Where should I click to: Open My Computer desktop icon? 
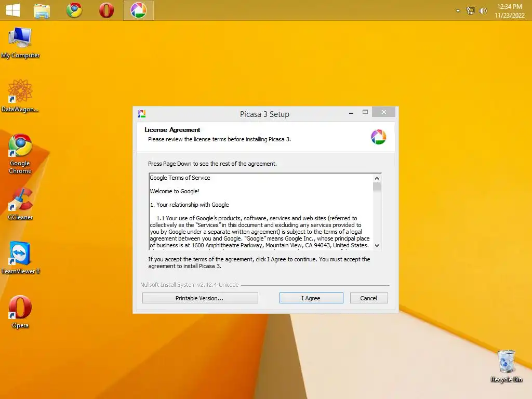point(20,43)
